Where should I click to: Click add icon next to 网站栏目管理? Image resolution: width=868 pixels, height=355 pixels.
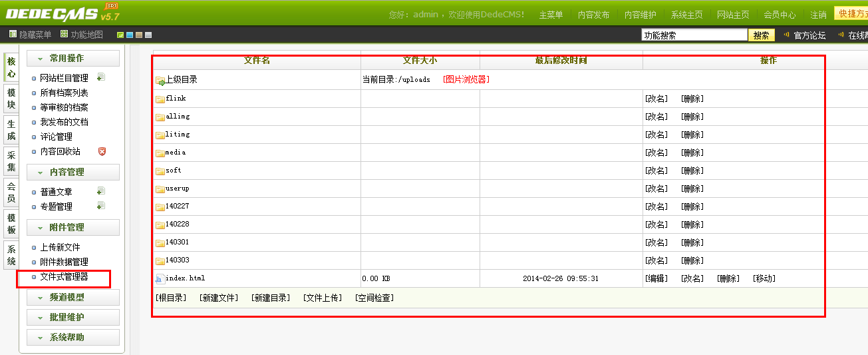101,77
